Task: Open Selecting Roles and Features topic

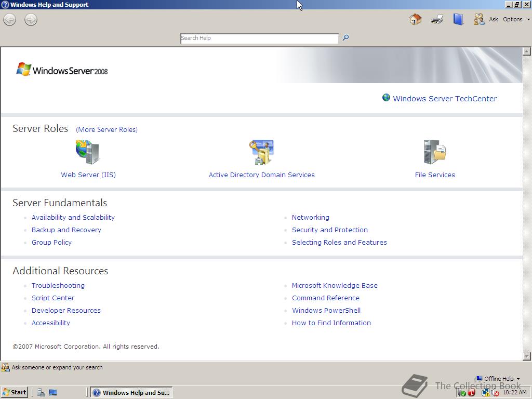Action: [339, 243]
